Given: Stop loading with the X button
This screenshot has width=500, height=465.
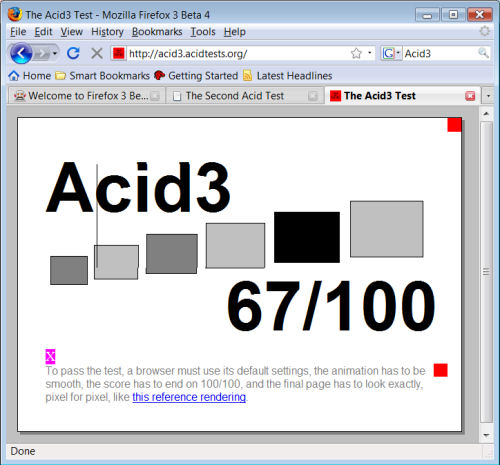Looking at the screenshot, I should coord(97,53).
